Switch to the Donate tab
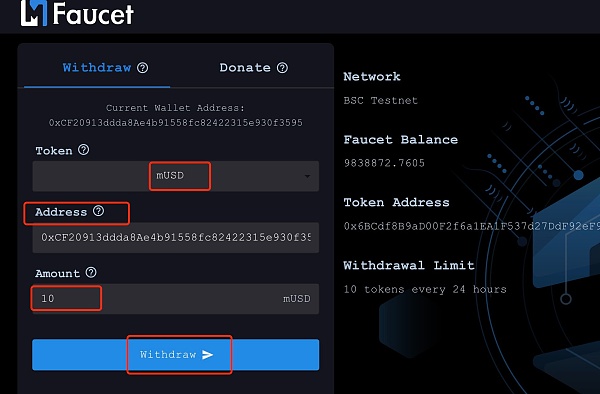 [x=245, y=68]
